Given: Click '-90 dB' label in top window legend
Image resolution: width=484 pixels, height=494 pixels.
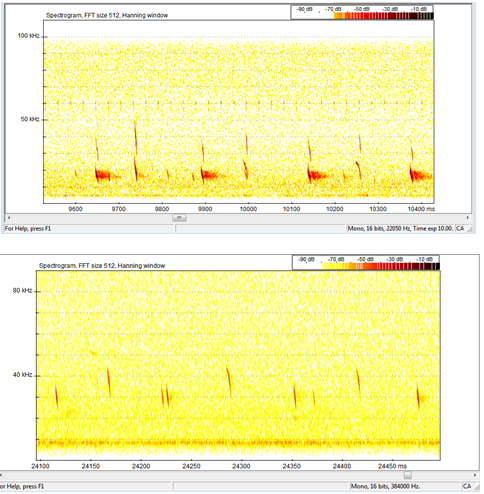Looking at the screenshot, I should pyautogui.click(x=305, y=9).
